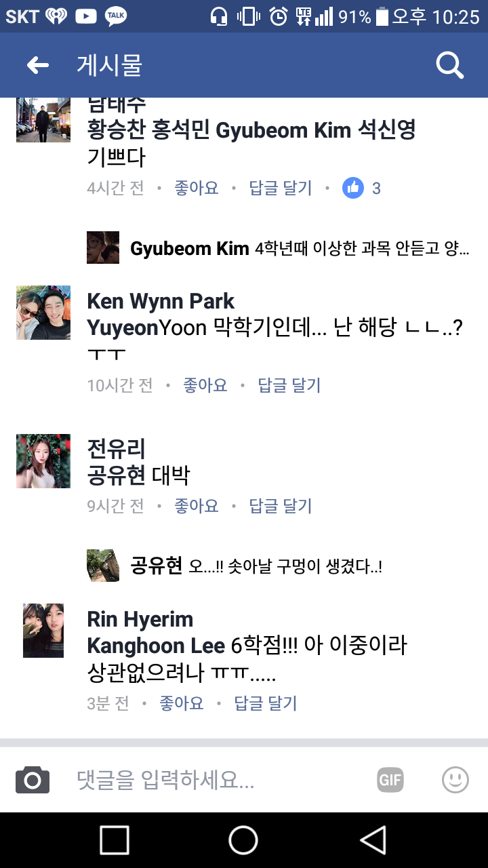Tap the Android back triangle button
The image size is (488, 868).
point(373,840)
